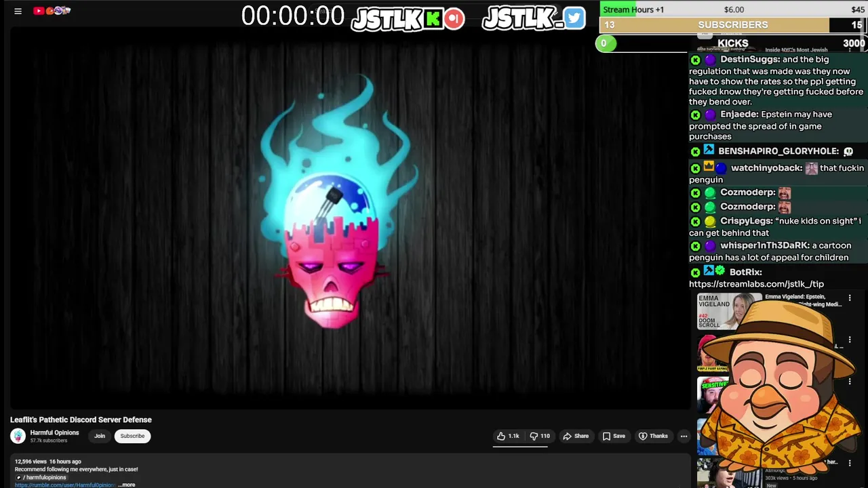The image size is (868, 488).
Task: Click the harmfulopinions handle chip in description
Action: click(x=41, y=477)
